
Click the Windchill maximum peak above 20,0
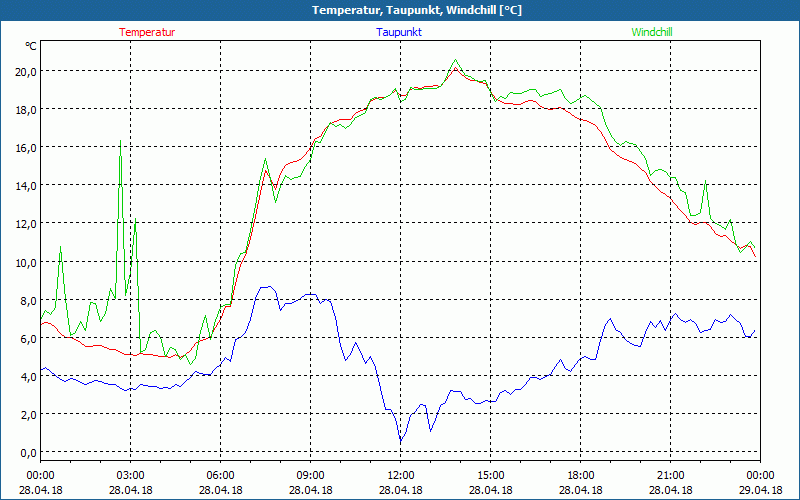pyautogui.click(x=456, y=60)
